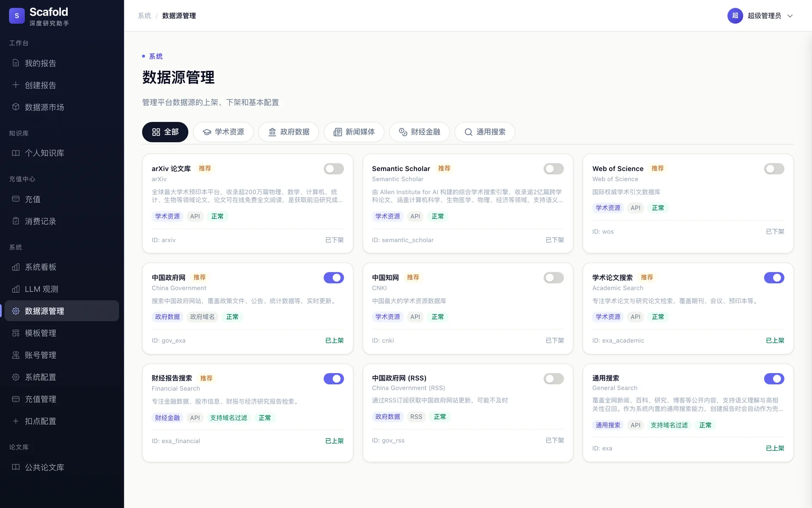
Task: Click the coins icon in 财经金融
Action: [x=403, y=132]
